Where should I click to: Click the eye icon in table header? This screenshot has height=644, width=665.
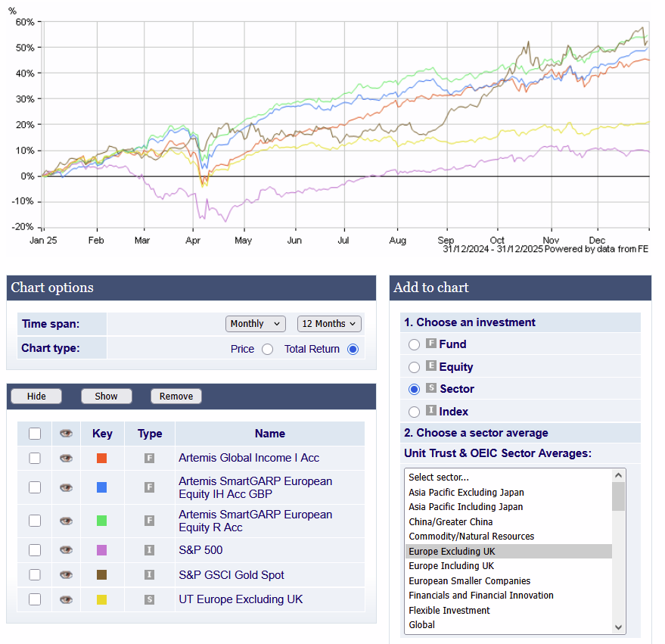point(67,434)
